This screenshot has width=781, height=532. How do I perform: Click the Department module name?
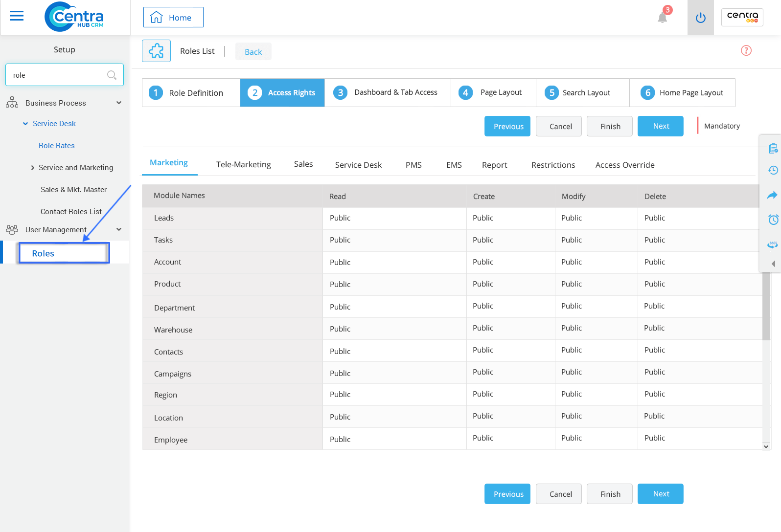coord(174,308)
